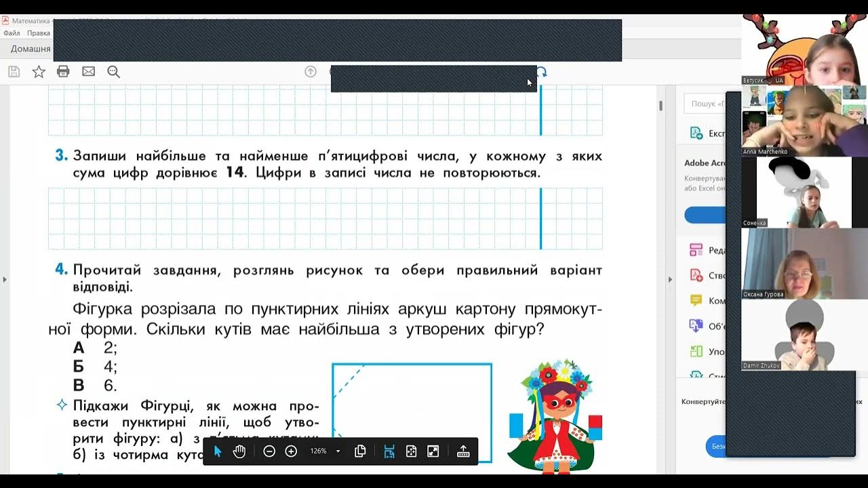Screen dimensions: 868x488
Task: Click the Acrobat PDF file icon in title bar
Action: [5, 20]
